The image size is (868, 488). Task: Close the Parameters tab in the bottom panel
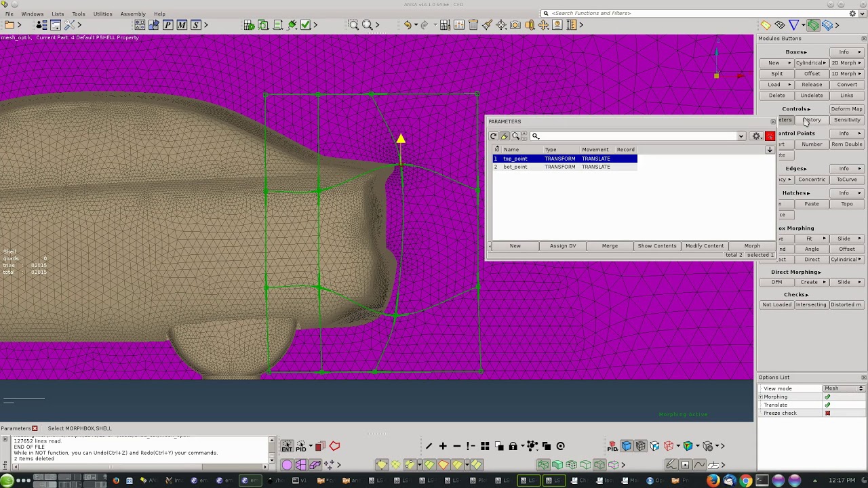[x=35, y=428]
